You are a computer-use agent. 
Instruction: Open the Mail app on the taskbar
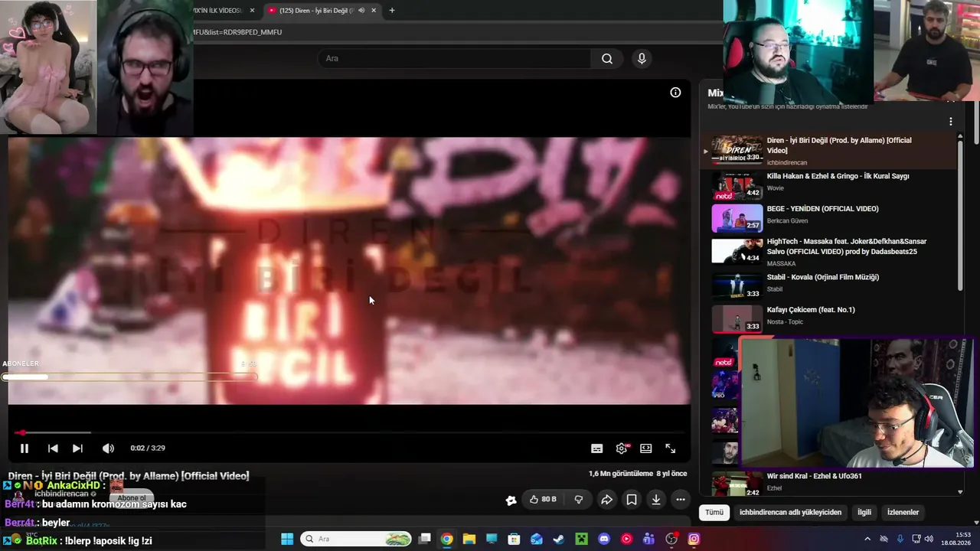pyautogui.click(x=537, y=539)
